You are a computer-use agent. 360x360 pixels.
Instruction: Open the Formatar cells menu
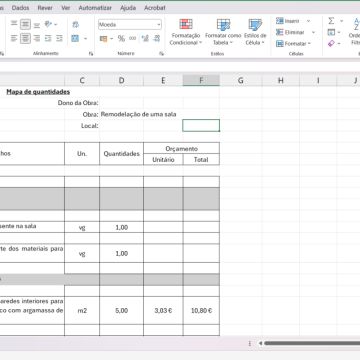(293, 44)
